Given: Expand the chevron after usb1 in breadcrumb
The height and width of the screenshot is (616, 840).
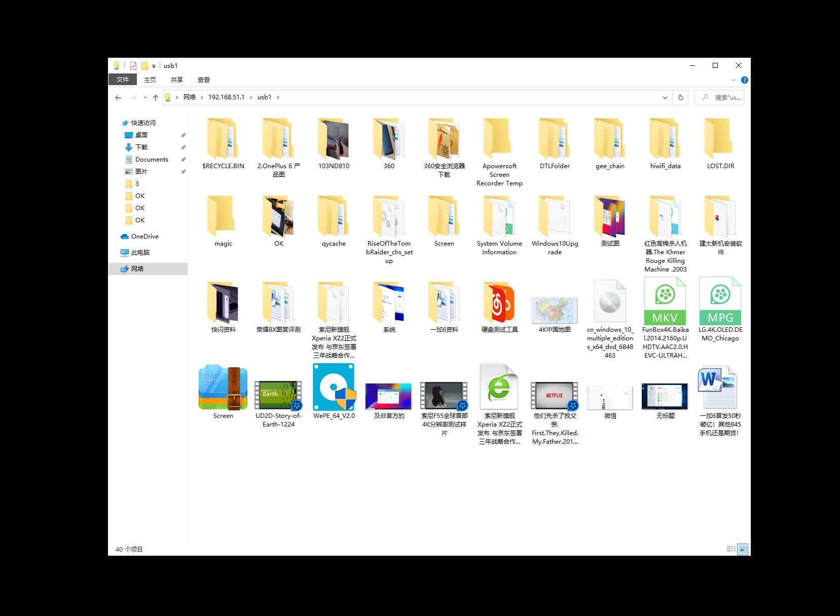Looking at the screenshot, I should tap(278, 97).
